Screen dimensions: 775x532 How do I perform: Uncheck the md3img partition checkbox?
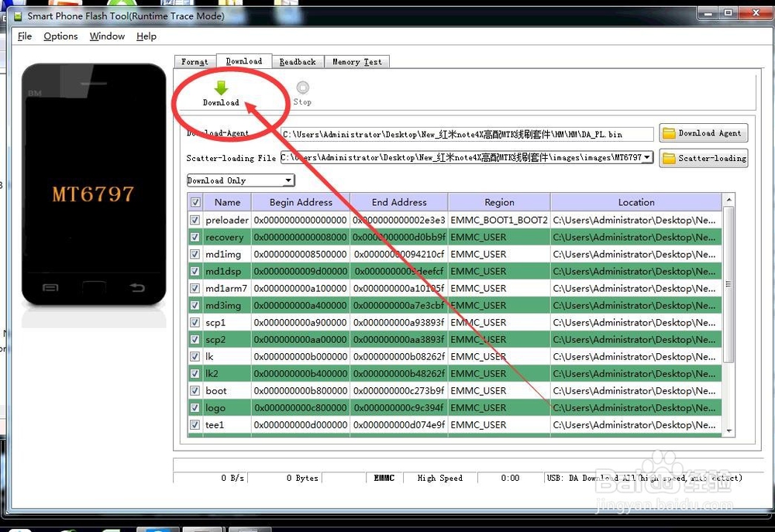[x=195, y=305]
